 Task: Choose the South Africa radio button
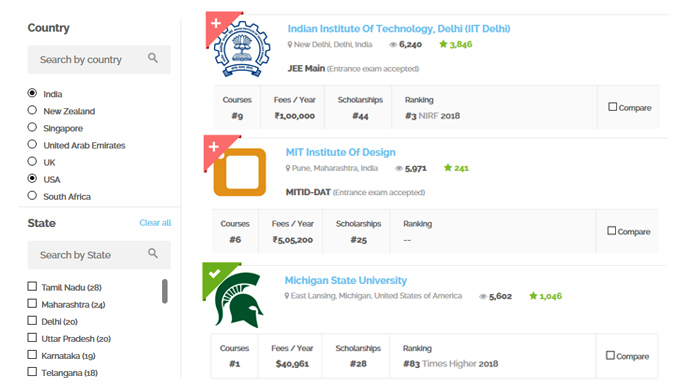[32, 196]
